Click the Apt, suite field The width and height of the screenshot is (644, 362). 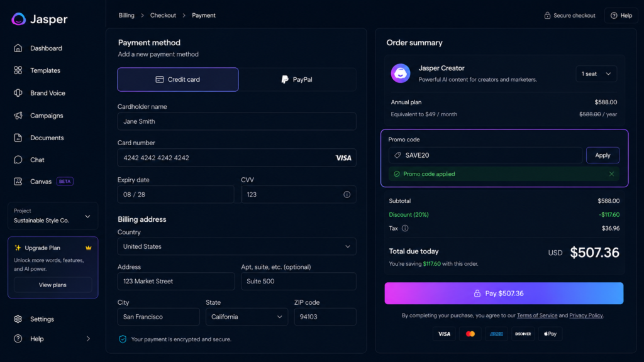[299, 281]
